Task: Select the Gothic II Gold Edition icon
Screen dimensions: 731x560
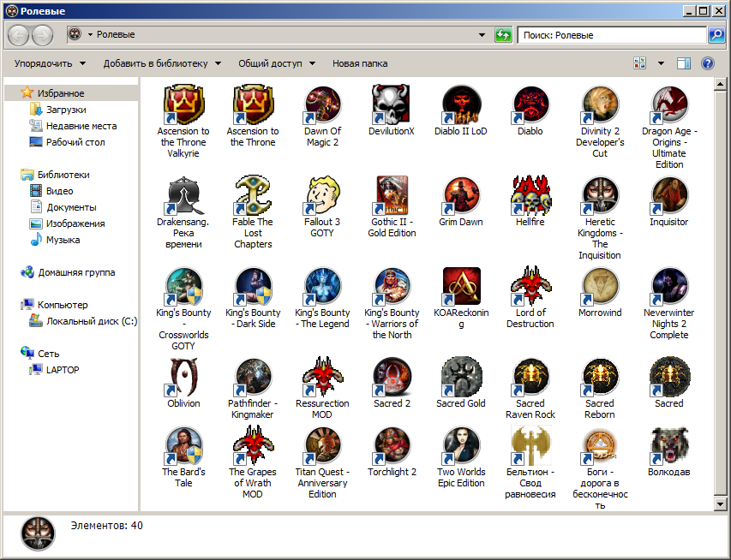Action: pyautogui.click(x=392, y=194)
